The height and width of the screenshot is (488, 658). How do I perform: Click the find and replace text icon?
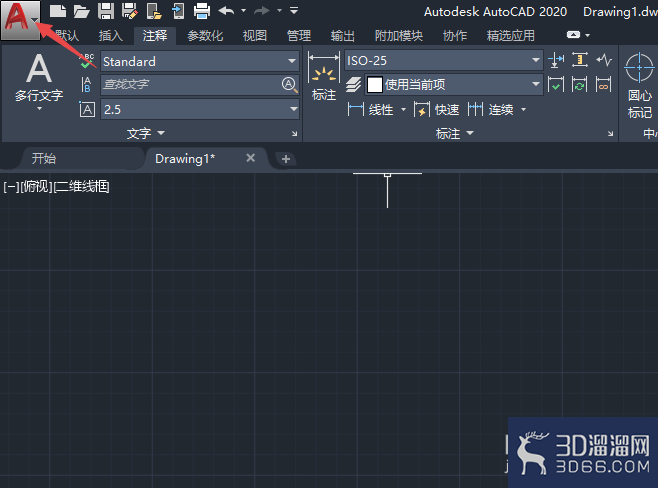tap(86, 84)
